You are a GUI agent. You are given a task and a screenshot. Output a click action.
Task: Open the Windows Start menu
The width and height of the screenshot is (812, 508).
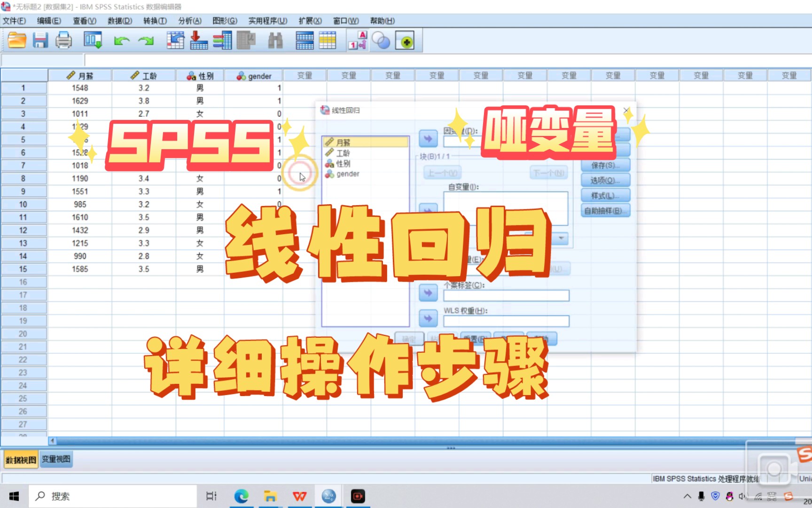14,496
